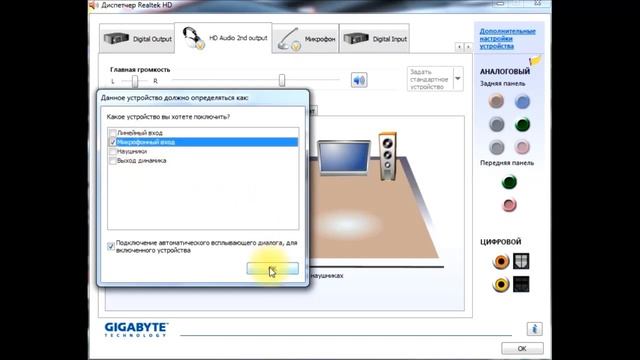Click the main volume slider handle
Screen dimensions: 640x360
tap(282, 80)
